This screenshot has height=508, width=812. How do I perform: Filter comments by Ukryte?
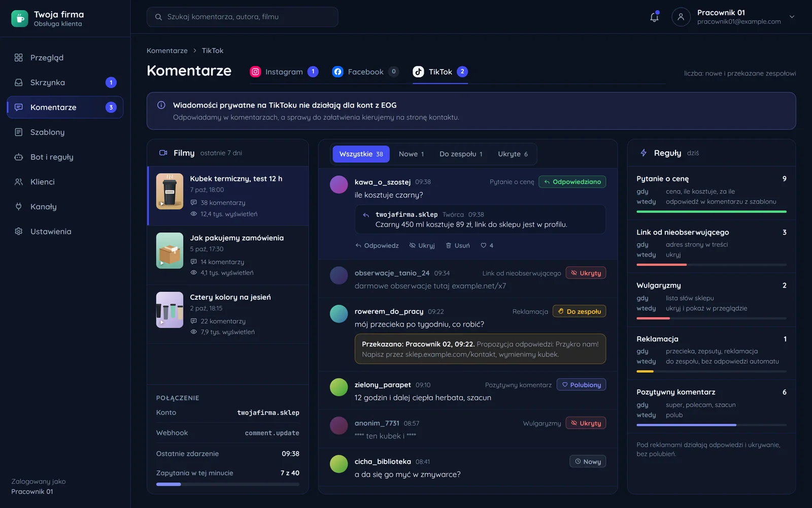513,154
